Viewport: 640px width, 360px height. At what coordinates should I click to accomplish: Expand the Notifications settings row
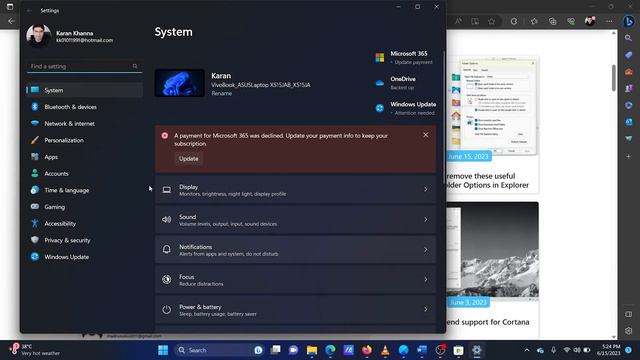[296, 250]
